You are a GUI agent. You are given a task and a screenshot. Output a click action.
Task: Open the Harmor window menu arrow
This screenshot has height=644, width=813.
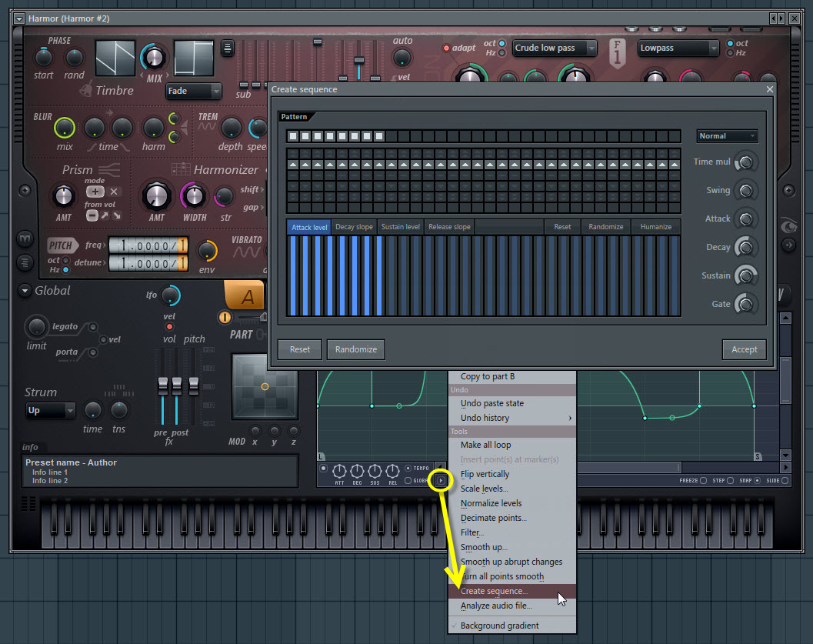tap(19, 18)
